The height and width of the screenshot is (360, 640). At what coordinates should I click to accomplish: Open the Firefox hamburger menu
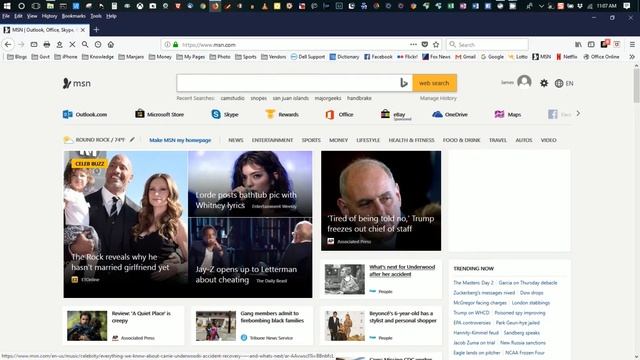[x=632, y=44]
